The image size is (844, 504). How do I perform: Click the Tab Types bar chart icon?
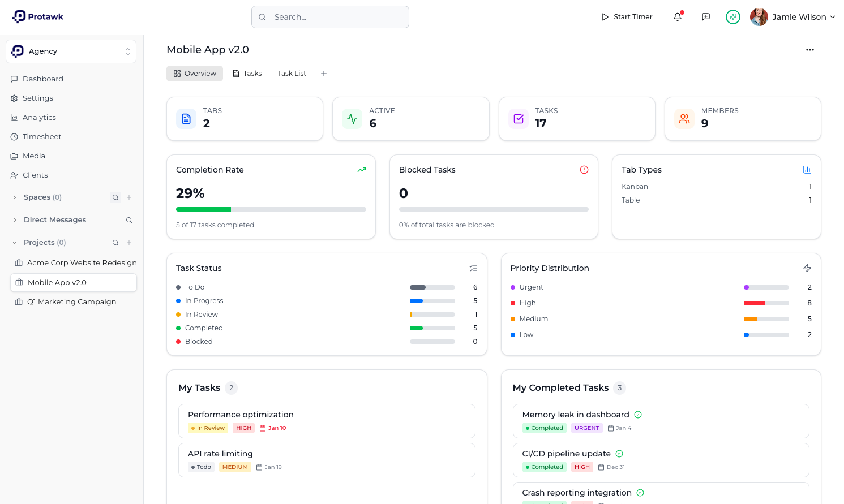coord(807,169)
